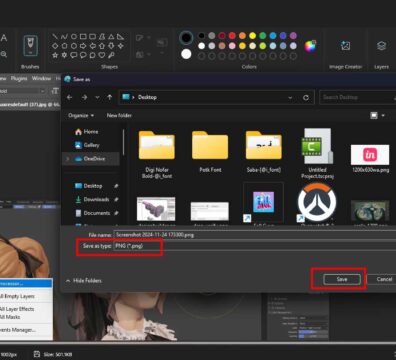The image size is (396, 360).
Task: Select the Four-point star shape
Action: click(120, 46)
